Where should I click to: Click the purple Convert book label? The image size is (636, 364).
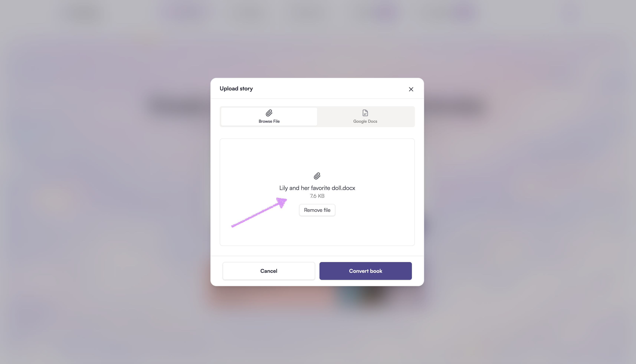[365, 271]
